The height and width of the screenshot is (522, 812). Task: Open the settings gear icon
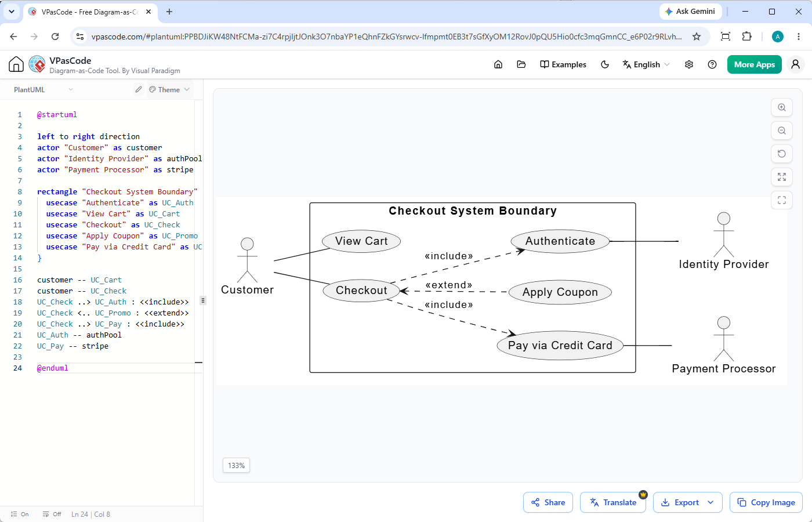tap(689, 64)
